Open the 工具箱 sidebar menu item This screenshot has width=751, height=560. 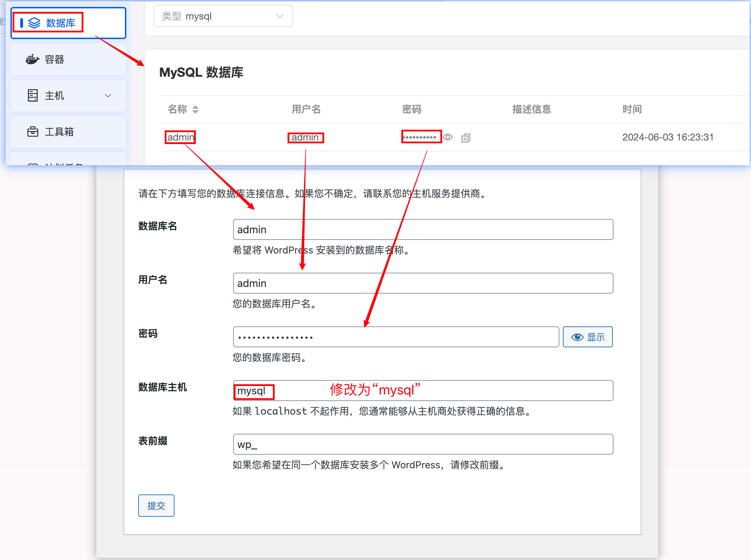68,132
